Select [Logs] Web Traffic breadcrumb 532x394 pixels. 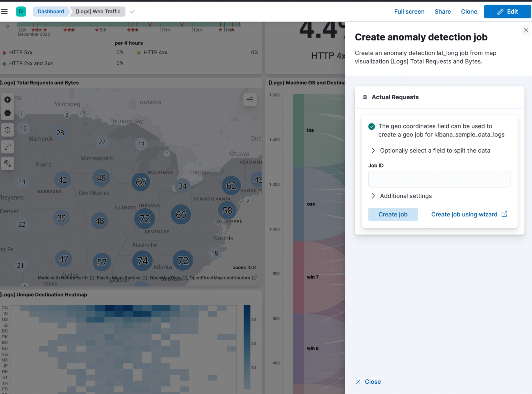pos(98,11)
